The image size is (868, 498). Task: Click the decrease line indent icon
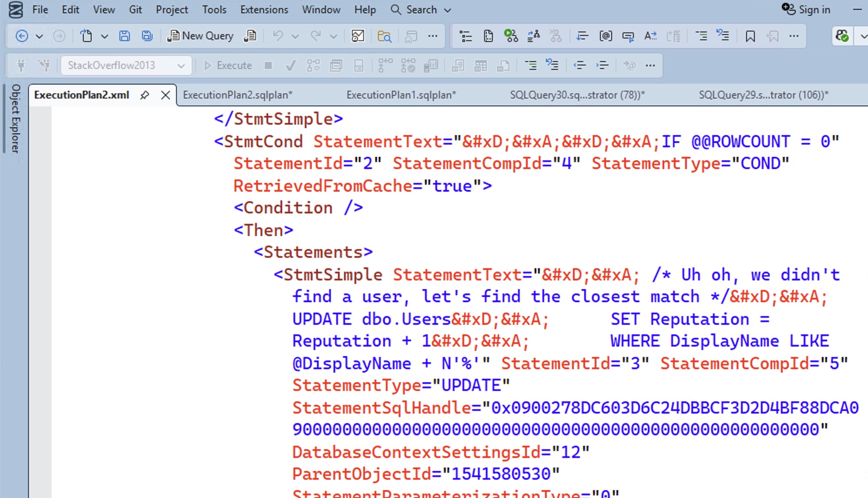pos(579,65)
